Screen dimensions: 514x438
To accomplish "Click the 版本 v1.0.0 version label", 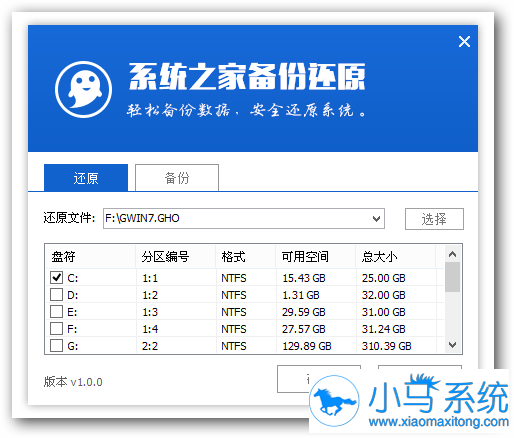I will coord(73,382).
